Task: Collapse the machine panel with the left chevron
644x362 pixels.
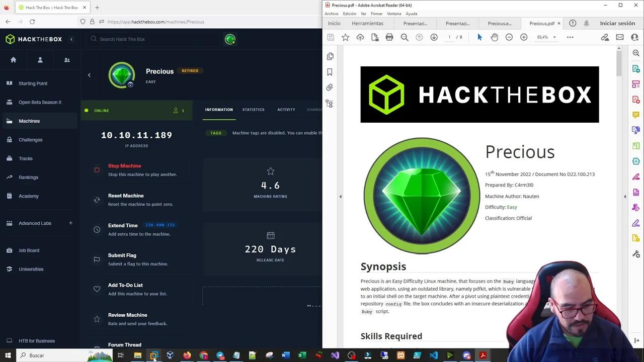Action: click(x=89, y=74)
